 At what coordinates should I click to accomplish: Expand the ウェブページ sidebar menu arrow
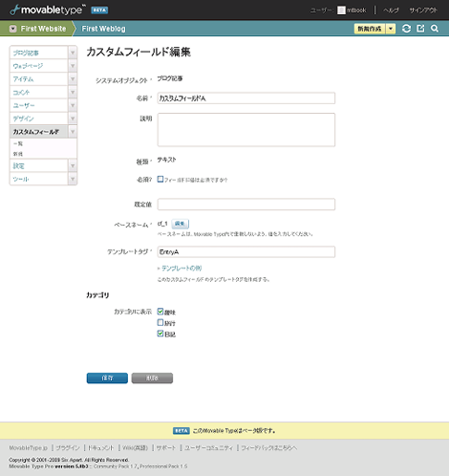(73, 66)
